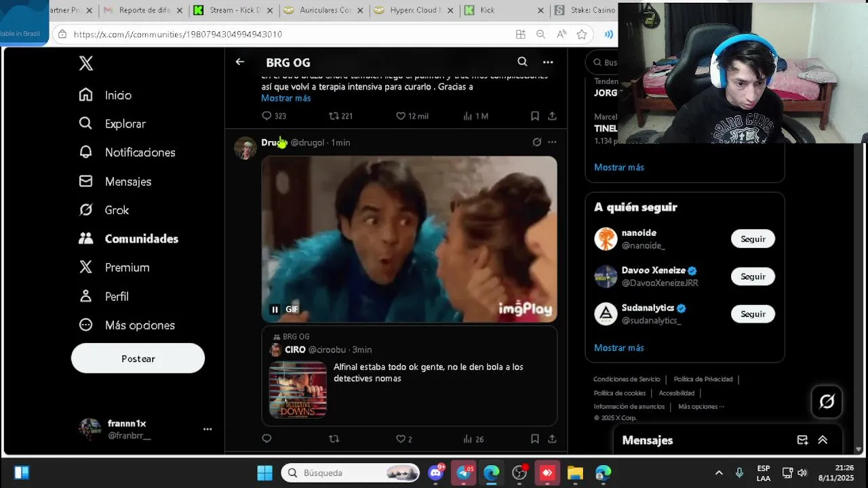This screenshot has width=868, height=488.
Task: Click the zoom magnifier in address bar
Action: pyautogui.click(x=540, y=34)
